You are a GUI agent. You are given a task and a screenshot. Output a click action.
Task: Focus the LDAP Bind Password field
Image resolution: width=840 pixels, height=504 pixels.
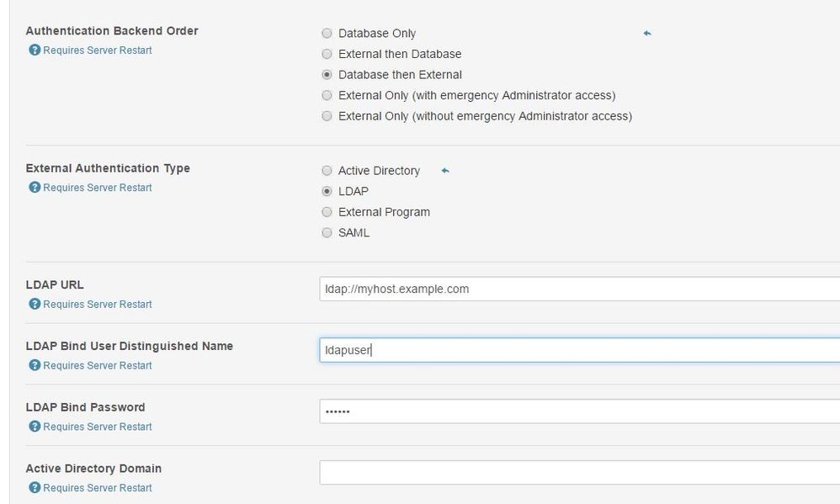click(x=579, y=411)
